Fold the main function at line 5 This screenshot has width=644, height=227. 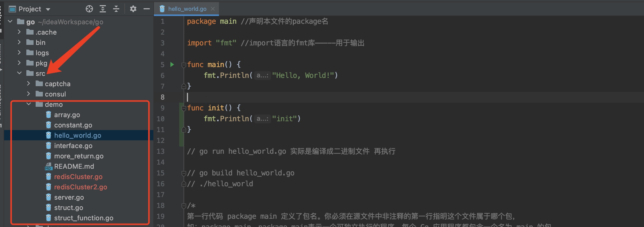[x=184, y=65]
